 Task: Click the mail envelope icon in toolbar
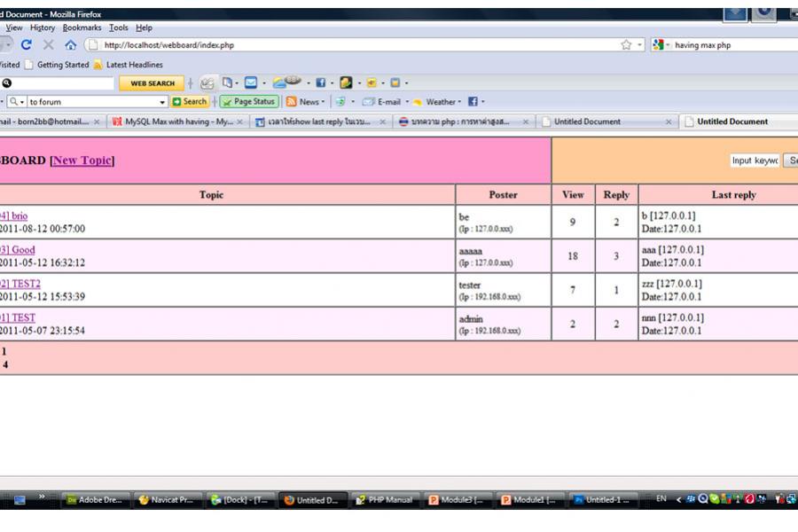point(251,83)
